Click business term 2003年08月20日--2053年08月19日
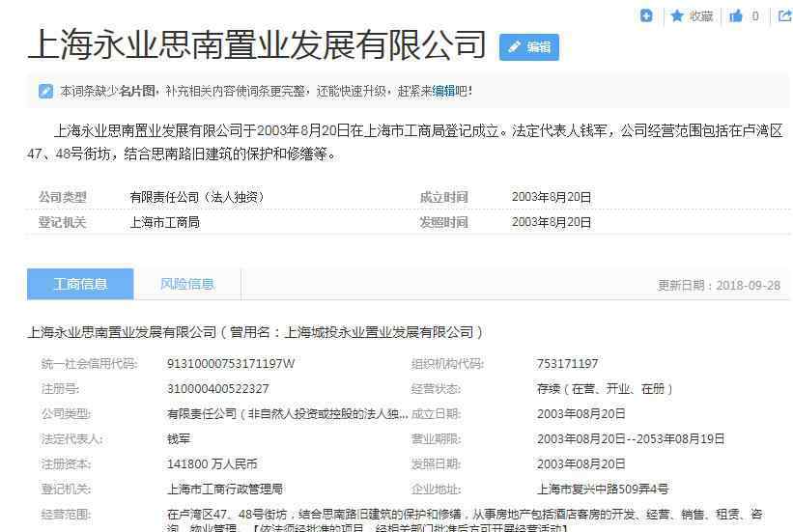 pos(630,439)
